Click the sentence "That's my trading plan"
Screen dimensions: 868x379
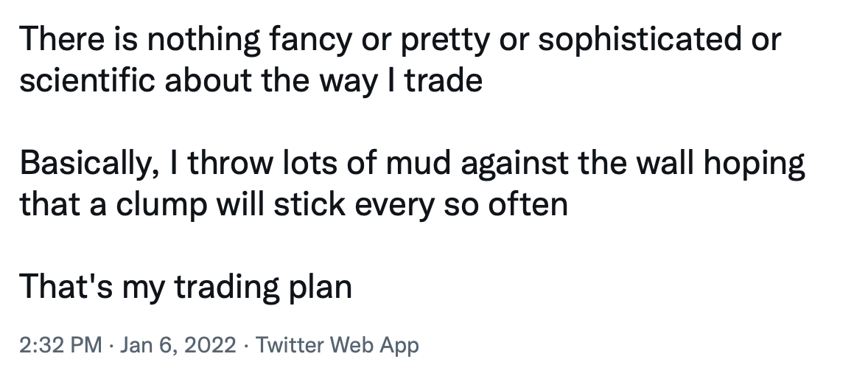tap(186, 288)
